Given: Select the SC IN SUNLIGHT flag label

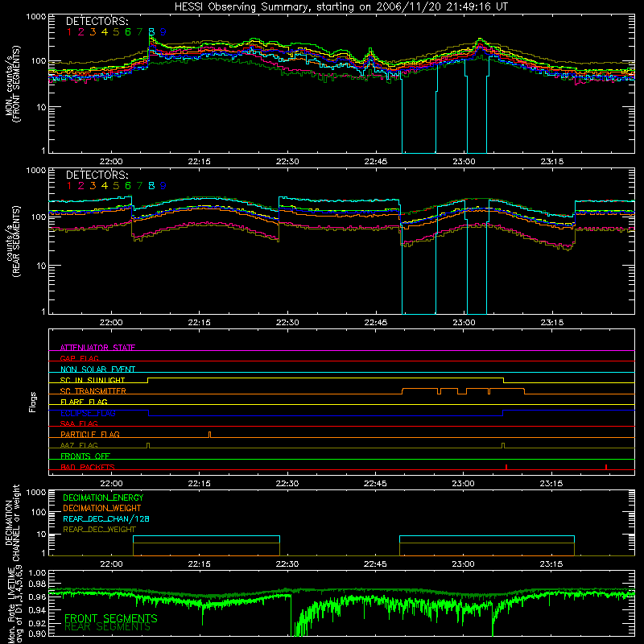Looking at the screenshot, I should [93, 380].
